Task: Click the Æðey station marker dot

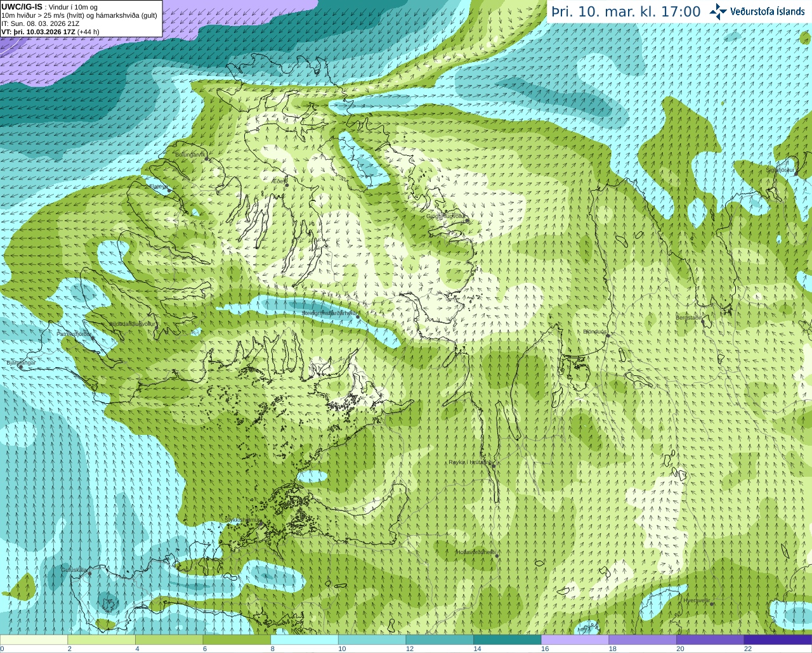Action: click(287, 185)
